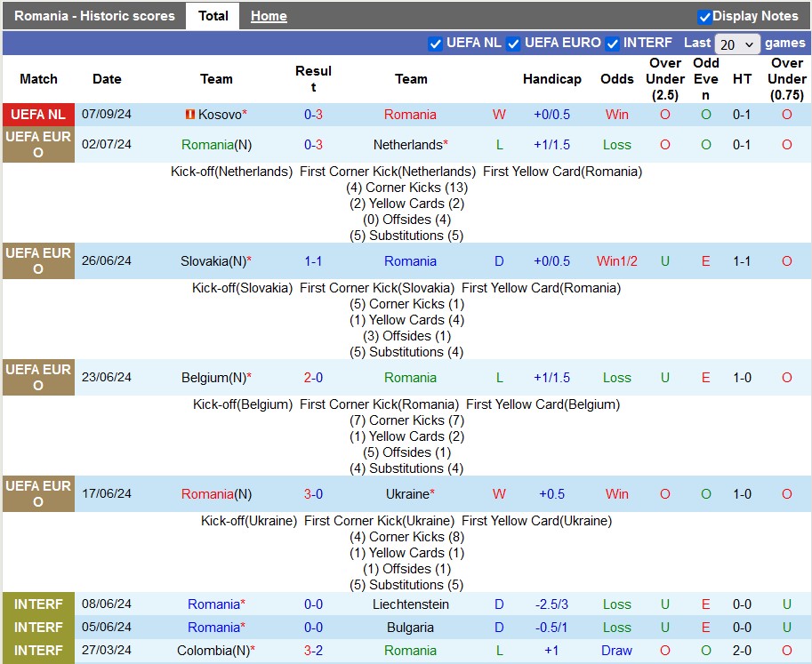Image resolution: width=812 pixels, height=664 pixels.
Task: Click the Bulgaria team name
Action: click(410, 628)
